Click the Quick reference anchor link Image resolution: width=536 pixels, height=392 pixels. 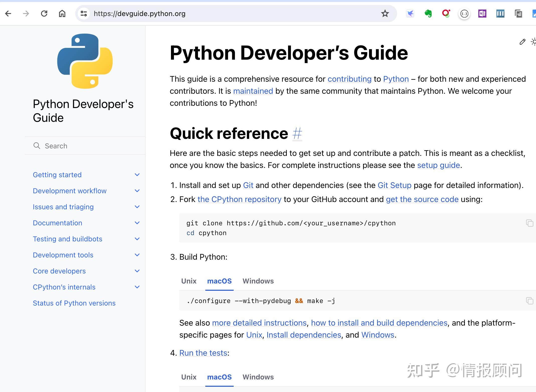click(297, 134)
